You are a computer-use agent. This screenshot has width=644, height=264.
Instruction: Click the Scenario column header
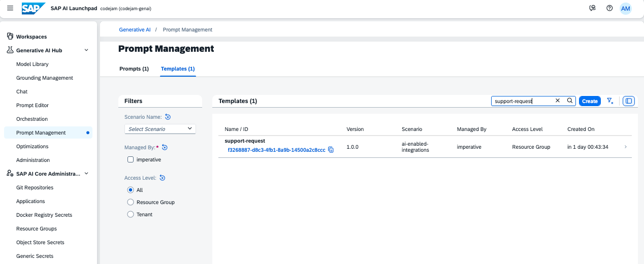pyautogui.click(x=412, y=129)
